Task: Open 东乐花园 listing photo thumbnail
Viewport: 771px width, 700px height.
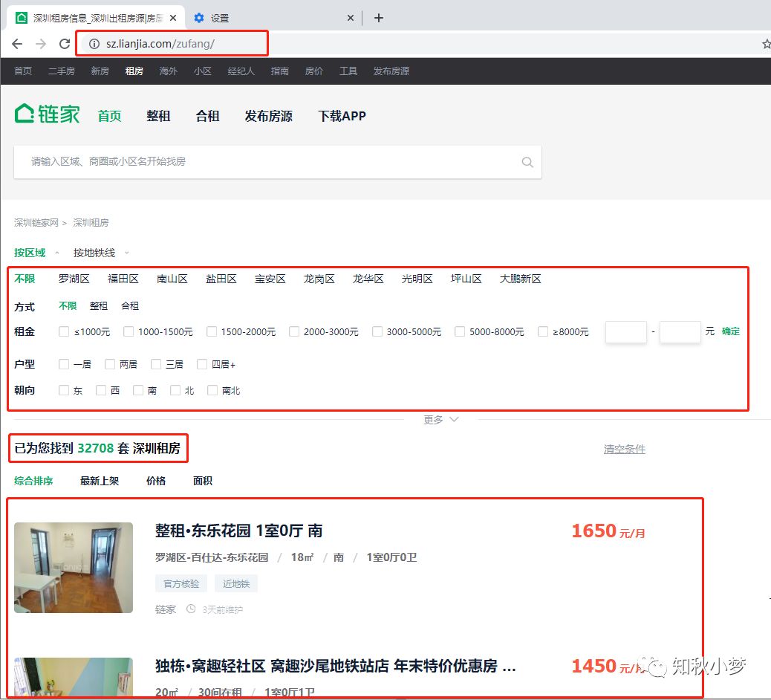Action: click(x=74, y=568)
